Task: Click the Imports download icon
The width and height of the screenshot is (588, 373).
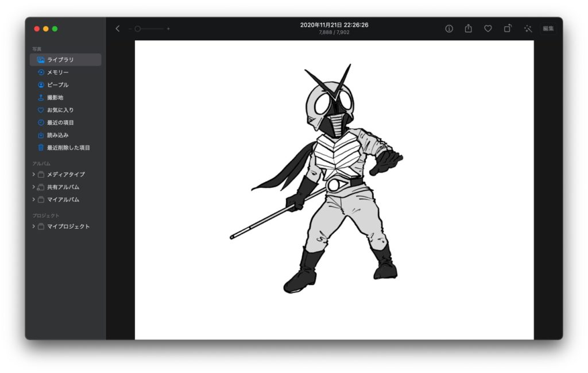Action: tap(41, 135)
